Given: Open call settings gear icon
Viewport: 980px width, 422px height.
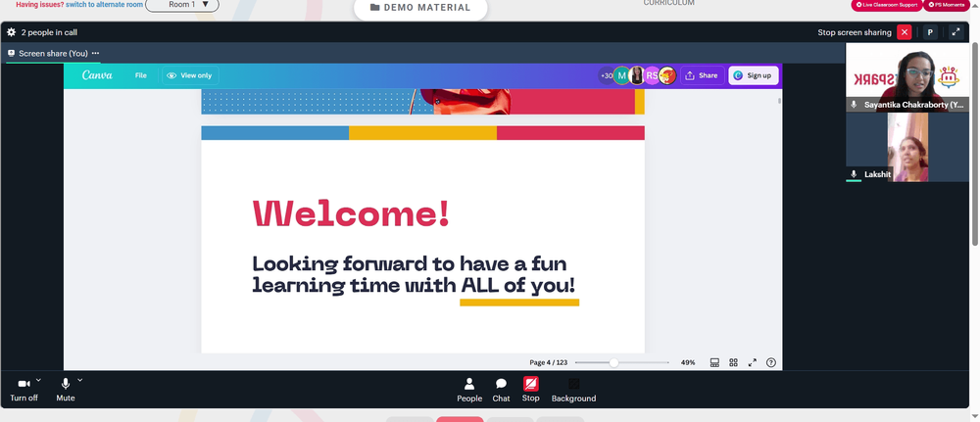Looking at the screenshot, I should (11, 32).
